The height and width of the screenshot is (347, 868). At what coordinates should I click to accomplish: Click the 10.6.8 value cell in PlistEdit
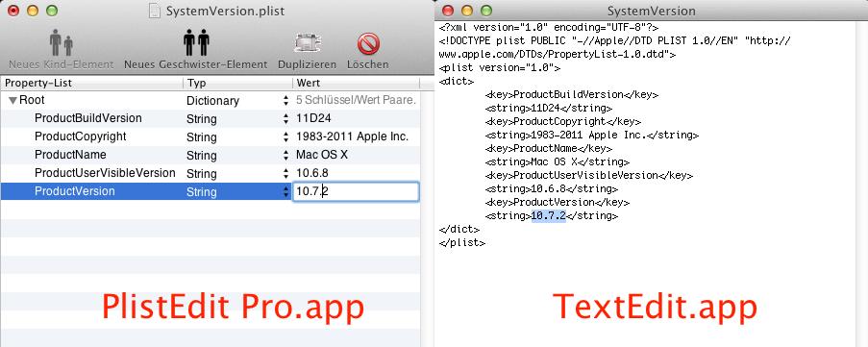pos(312,174)
